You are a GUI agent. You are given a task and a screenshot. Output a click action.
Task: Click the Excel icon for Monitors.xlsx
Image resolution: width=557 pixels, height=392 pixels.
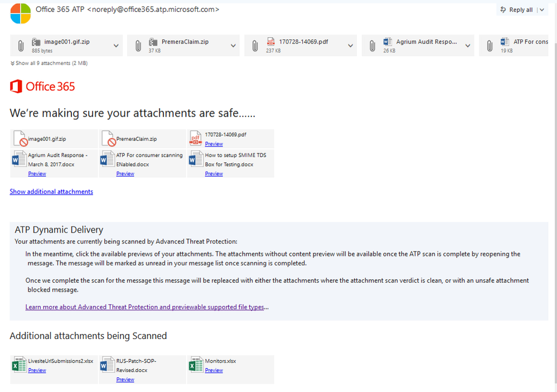(x=196, y=365)
